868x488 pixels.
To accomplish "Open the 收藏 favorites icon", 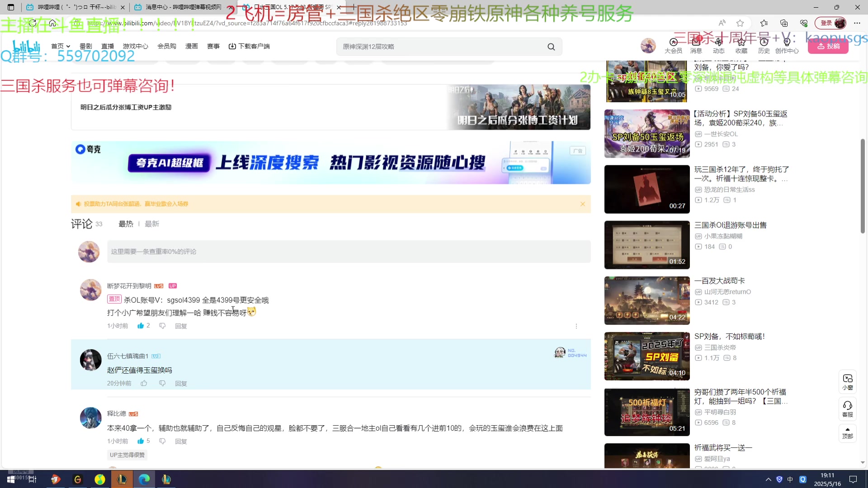I will click(x=741, y=46).
